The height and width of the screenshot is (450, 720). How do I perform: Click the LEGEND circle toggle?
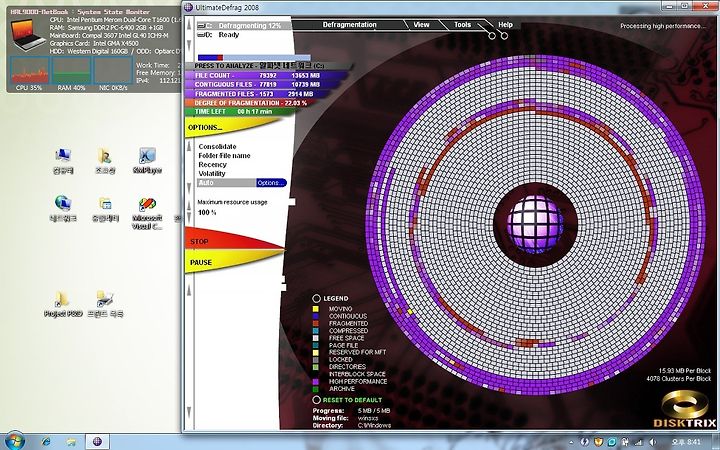pyautogui.click(x=316, y=298)
